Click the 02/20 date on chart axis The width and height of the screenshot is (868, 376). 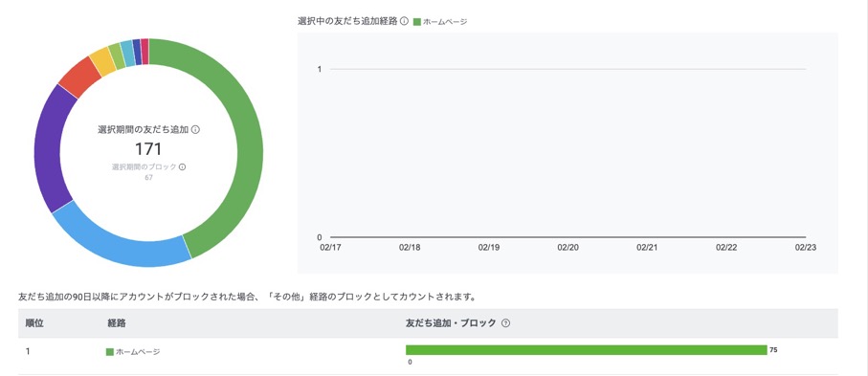coord(568,248)
